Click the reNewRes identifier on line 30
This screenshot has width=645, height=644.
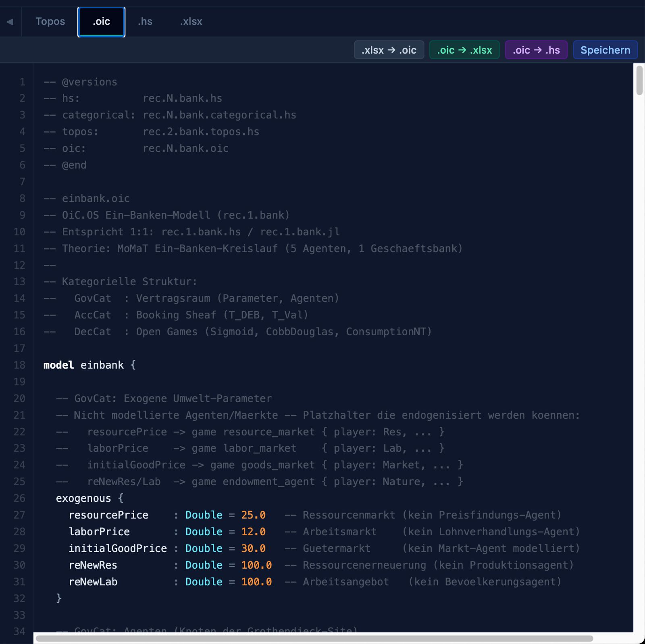click(x=93, y=565)
